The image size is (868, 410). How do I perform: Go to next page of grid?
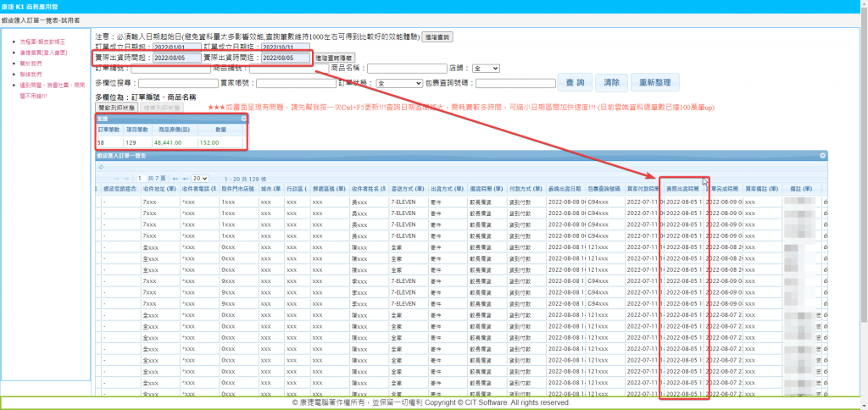pyautogui.click(x=175, y=179)
